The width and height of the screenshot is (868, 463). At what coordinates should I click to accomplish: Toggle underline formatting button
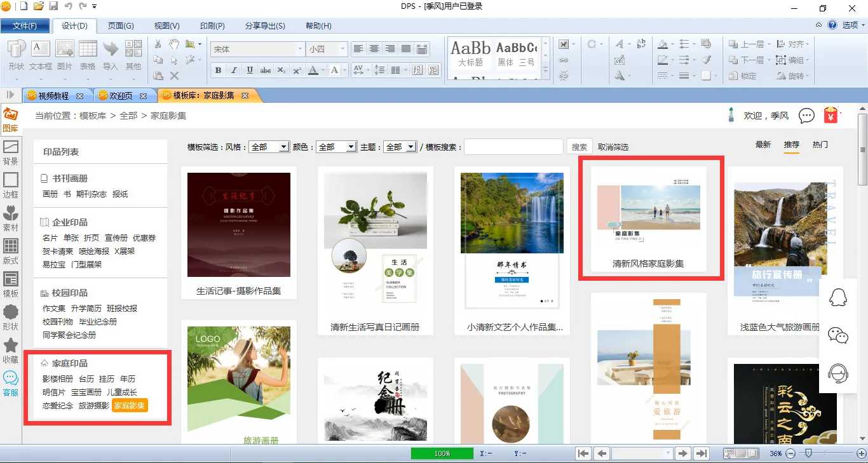click(x=250, y=70)
